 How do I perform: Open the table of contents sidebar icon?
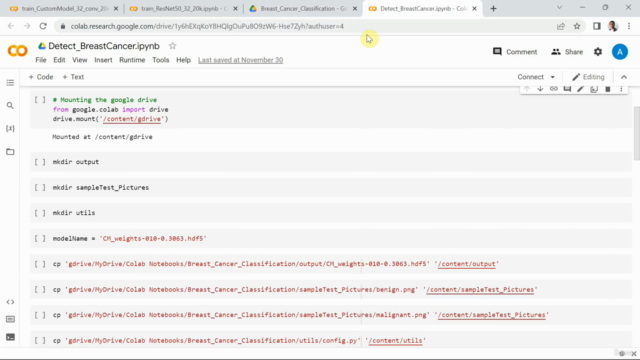click(10, 83)
